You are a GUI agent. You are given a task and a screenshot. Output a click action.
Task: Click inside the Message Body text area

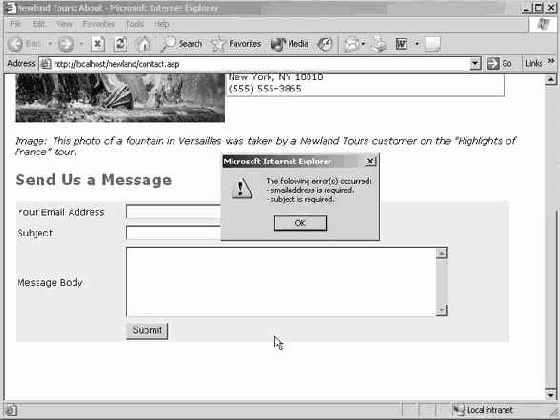pos(281,282)
